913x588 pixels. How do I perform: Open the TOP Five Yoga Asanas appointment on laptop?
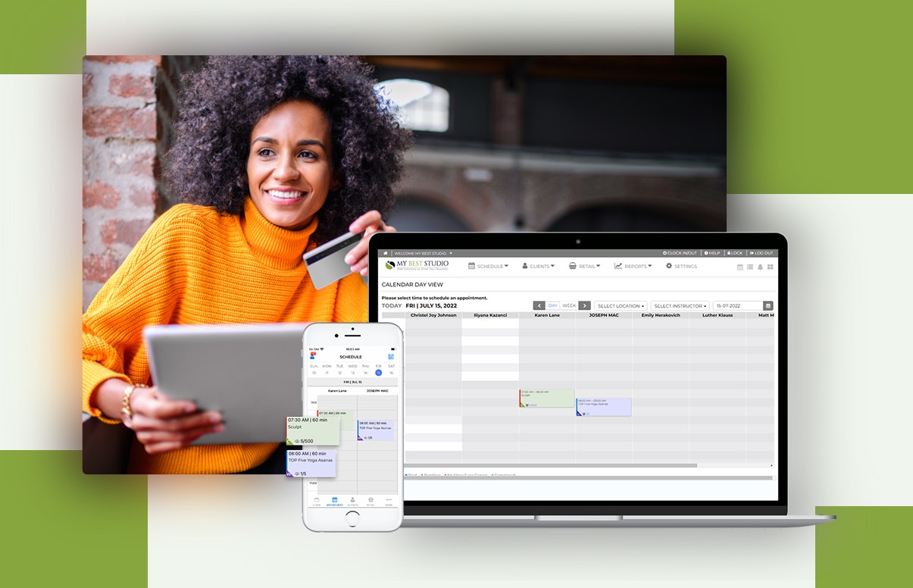click(x=604, y=407)
